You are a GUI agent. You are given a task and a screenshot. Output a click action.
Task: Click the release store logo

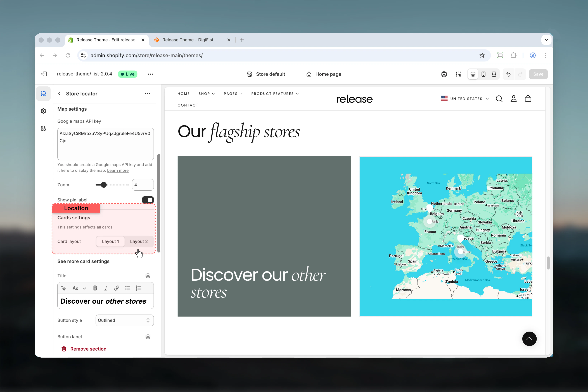pos(354,99)
